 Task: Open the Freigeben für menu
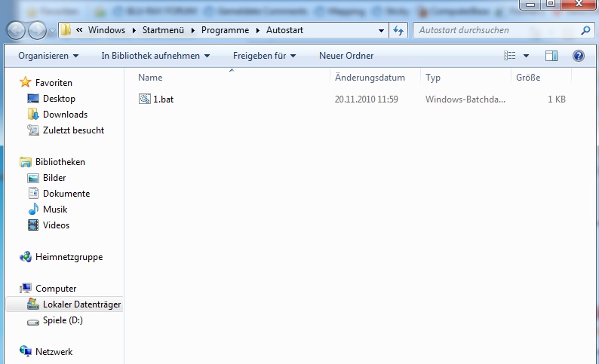(264, 56)
